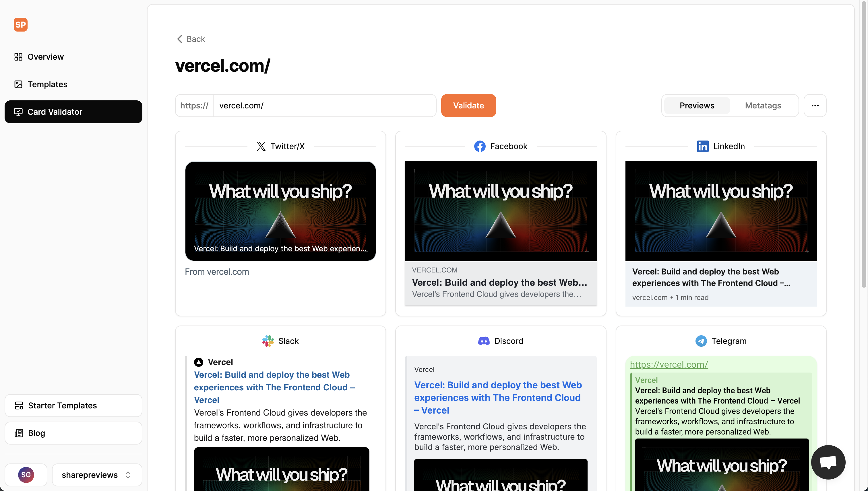Click the Telegram preview bold title text
The height and width of the screenshot is (491, 868).
pyautogui.click(x=717, y=395)
